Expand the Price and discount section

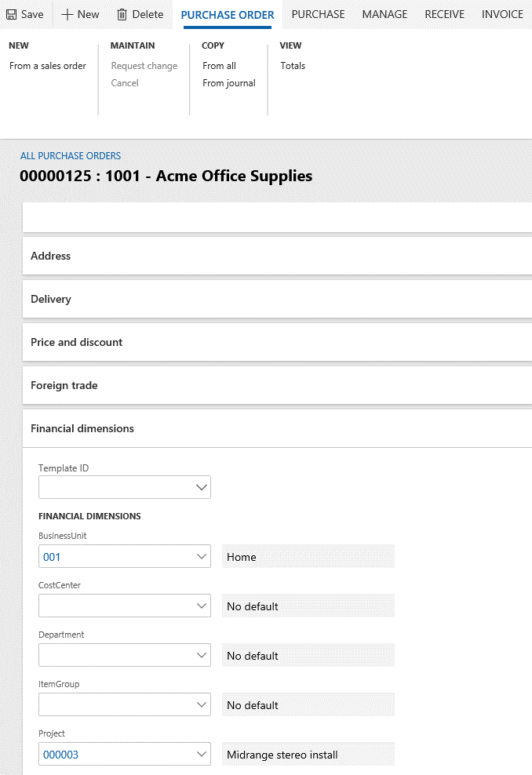click(277, 342)
